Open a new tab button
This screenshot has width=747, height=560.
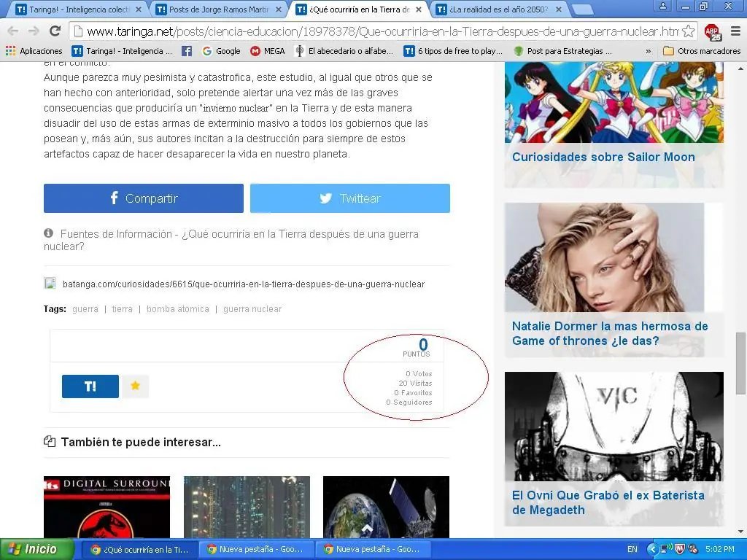coord(581,9)
